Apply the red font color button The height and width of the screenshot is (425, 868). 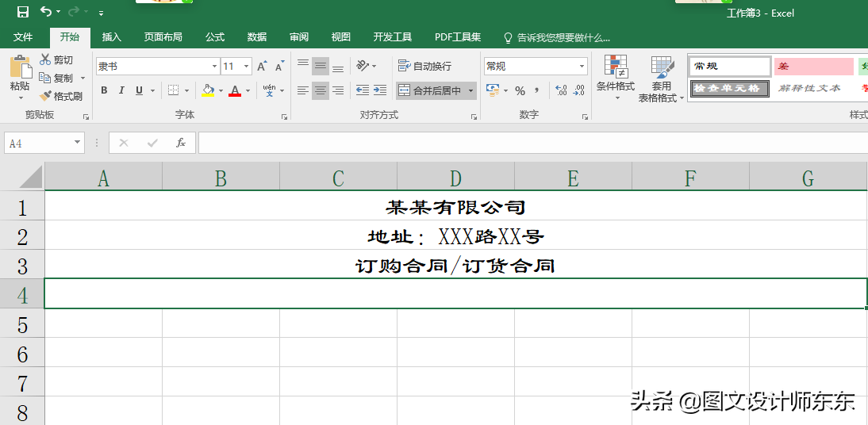coord(235,90)
